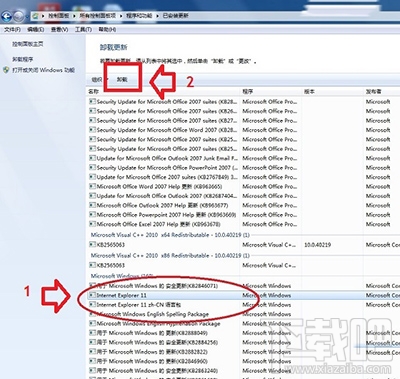Open the 帮助(H) menu
This screenshot has width=400, height=379.
(x=107, y=30)
